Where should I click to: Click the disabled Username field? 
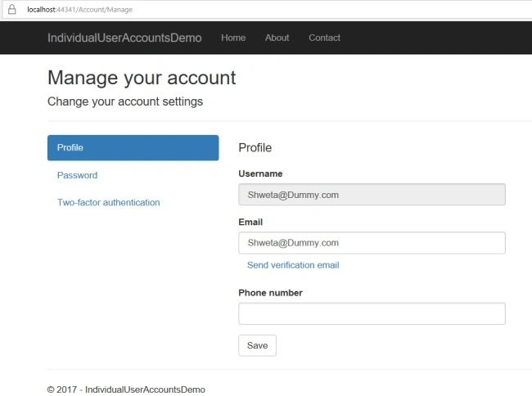tap(372, 195)
